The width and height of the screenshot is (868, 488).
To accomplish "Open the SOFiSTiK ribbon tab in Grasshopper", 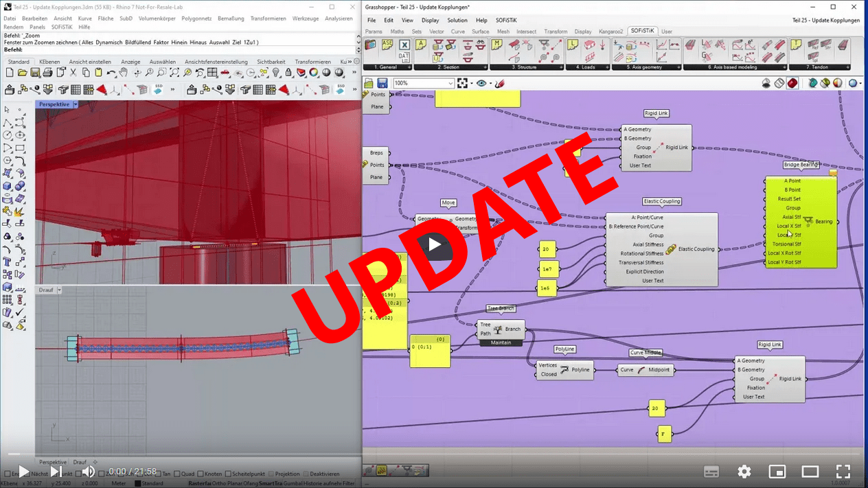I will [x=642, y=31].
